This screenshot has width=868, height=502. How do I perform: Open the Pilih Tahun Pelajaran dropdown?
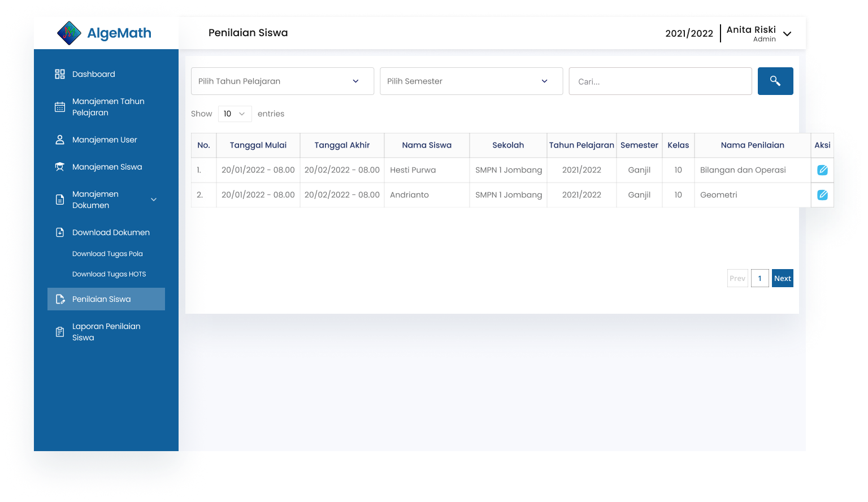pos(283,81)
